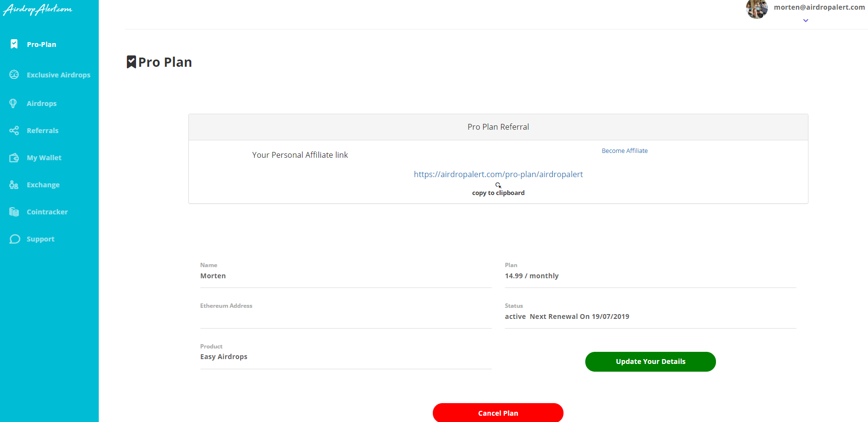
Task: Open Cointracker in sidebar
Action: tap(47, 212)
